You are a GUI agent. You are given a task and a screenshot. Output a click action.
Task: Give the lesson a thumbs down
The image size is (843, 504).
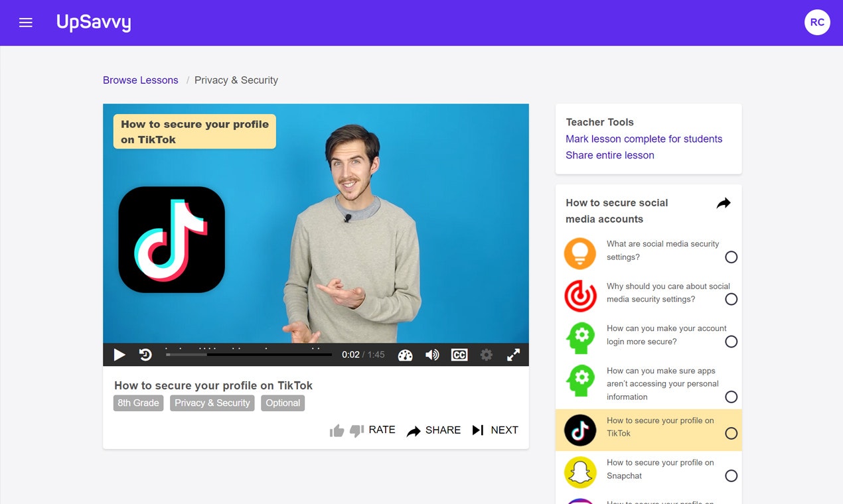pyautogui.click(x=356, y=430)
